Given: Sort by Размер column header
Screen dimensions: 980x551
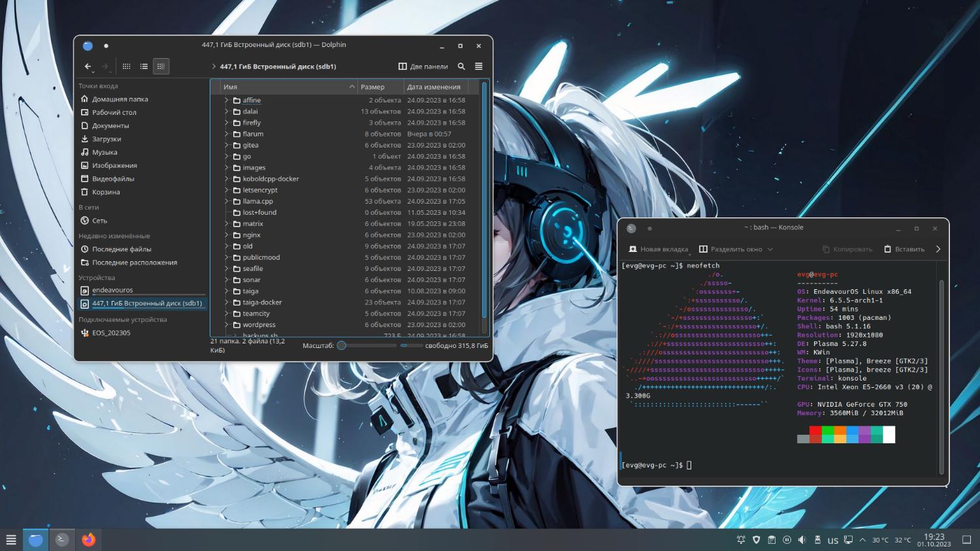Looking at the screenshot, I should coord(380,87).
